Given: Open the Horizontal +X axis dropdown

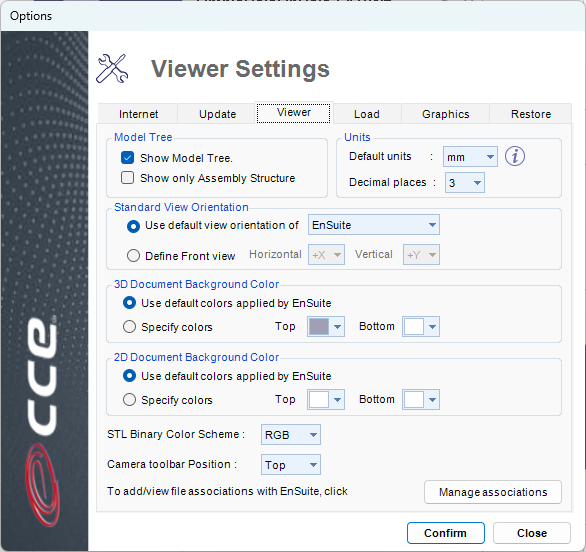Looking at the screenshot, I should click(x=326, y=255).
